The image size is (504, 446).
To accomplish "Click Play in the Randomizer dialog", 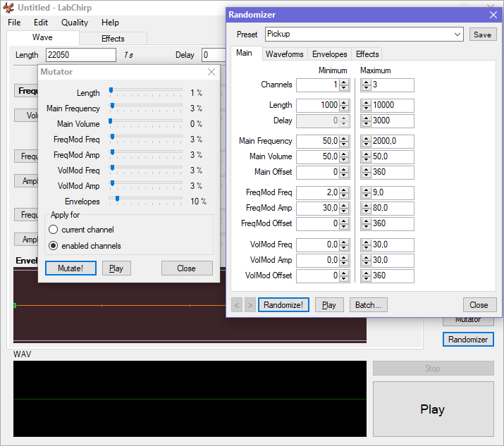I will coord(329,305).
